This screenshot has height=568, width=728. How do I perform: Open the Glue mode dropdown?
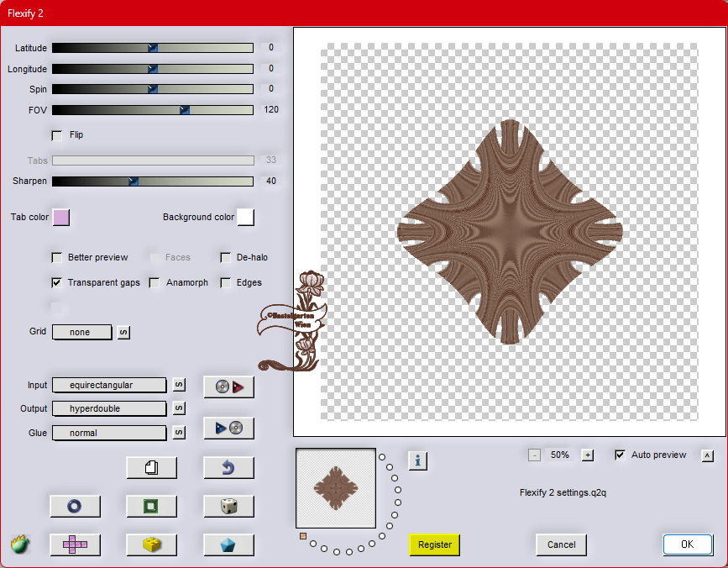109,433
